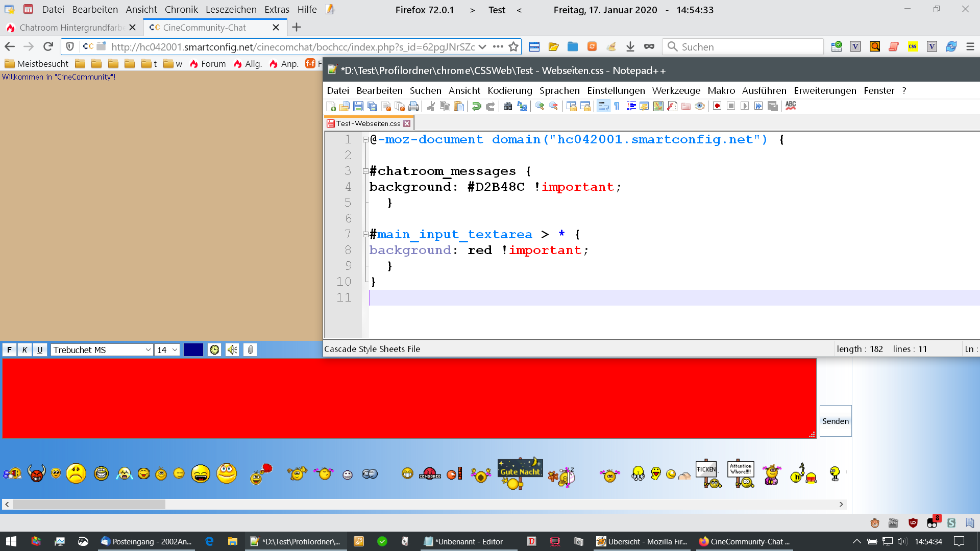
Task: Click the smiley picker icon in chat toolbar
Action: coord(214,350)
